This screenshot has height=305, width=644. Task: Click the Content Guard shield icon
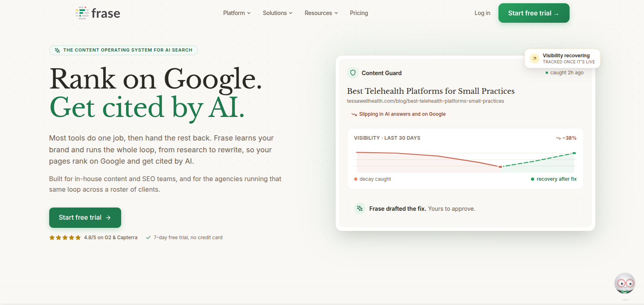click(x=353, y=73)
